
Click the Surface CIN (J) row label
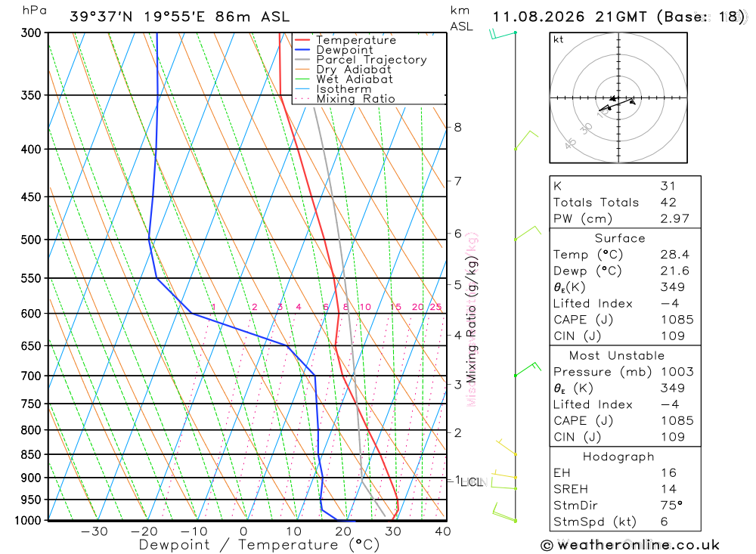[x=577, y=336]
